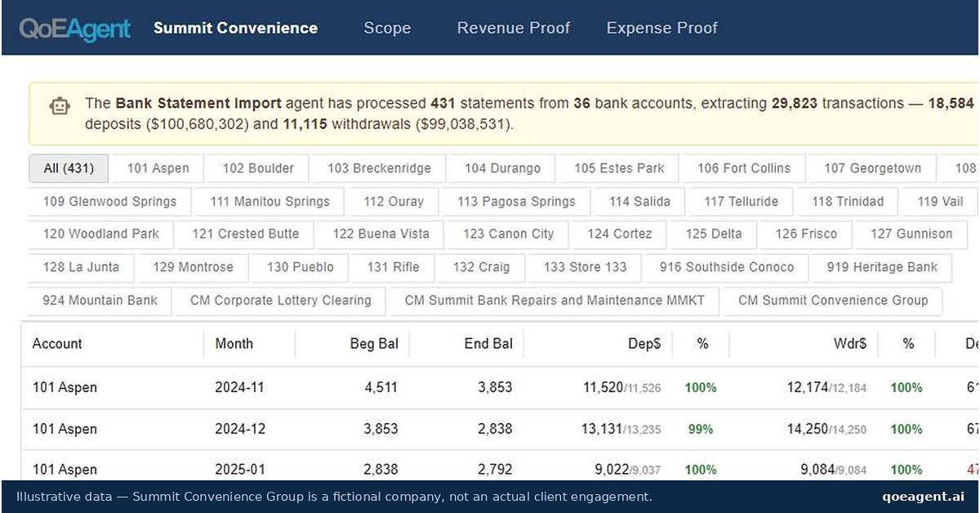Filter by 916 Southside Conoco
Viewport: 980px width, 513px height.
click(x=727, y=267)
